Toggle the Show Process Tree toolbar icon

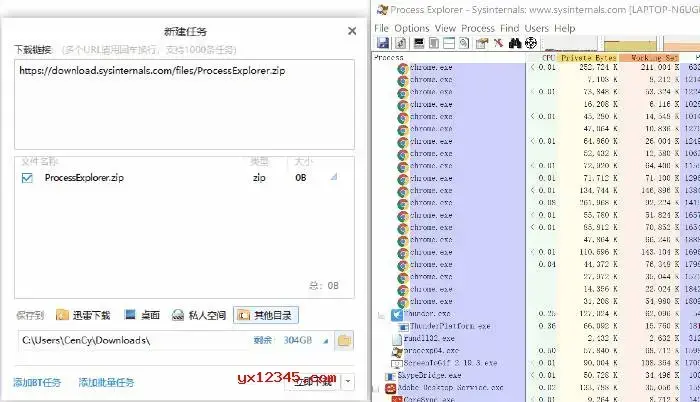coord(434,43)
